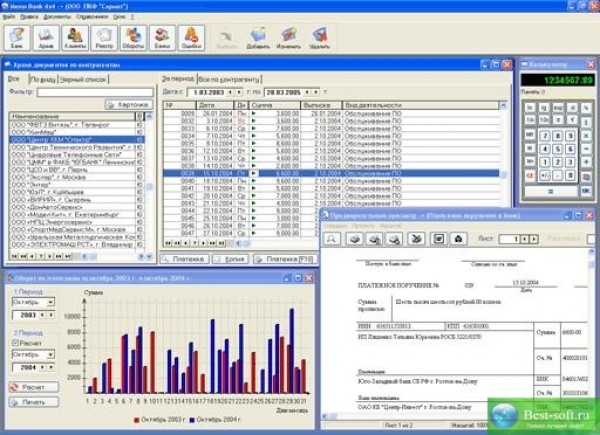
Task: Click the Платежка button with magnifier
Action: click(184, 259)
